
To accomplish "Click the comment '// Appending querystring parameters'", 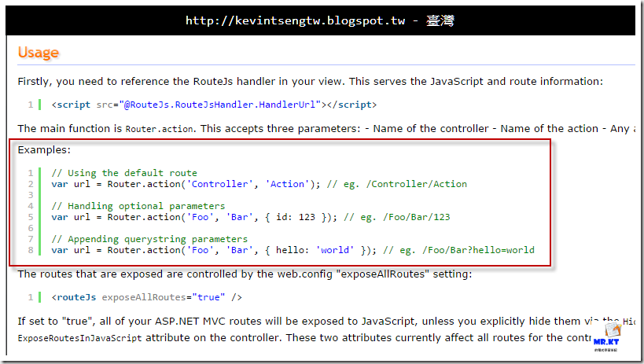I will (149, 239).
